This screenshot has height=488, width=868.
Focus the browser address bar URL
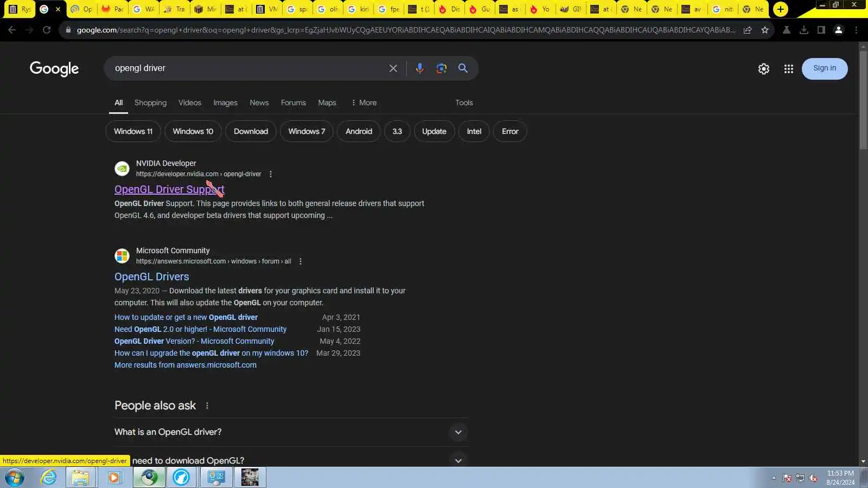(x=406, y=30)
